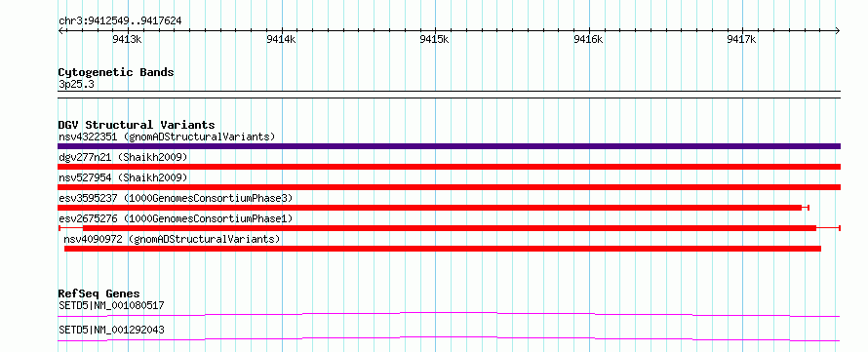The height and width of the screenshot is (352, 868).
Task: Click the purple nsv4322351 variant bar
Action: tap(449, 146)
